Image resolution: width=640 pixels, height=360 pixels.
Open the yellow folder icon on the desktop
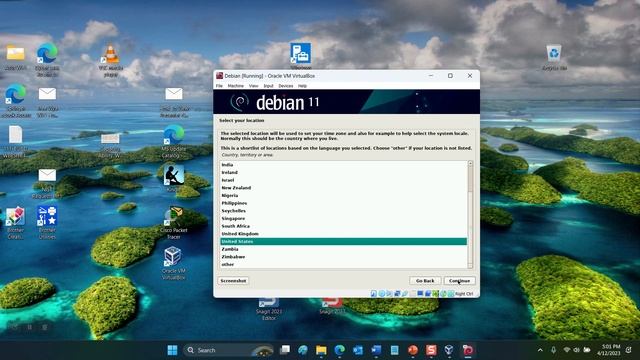[16, 57]
